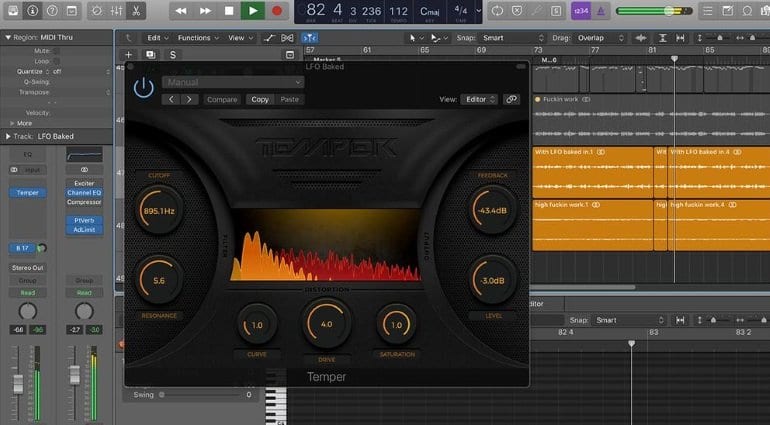The image size is (770, 425).
Task: Click the Cutoff knob showing 895.1Hz
Action: [x=159, y=210]
